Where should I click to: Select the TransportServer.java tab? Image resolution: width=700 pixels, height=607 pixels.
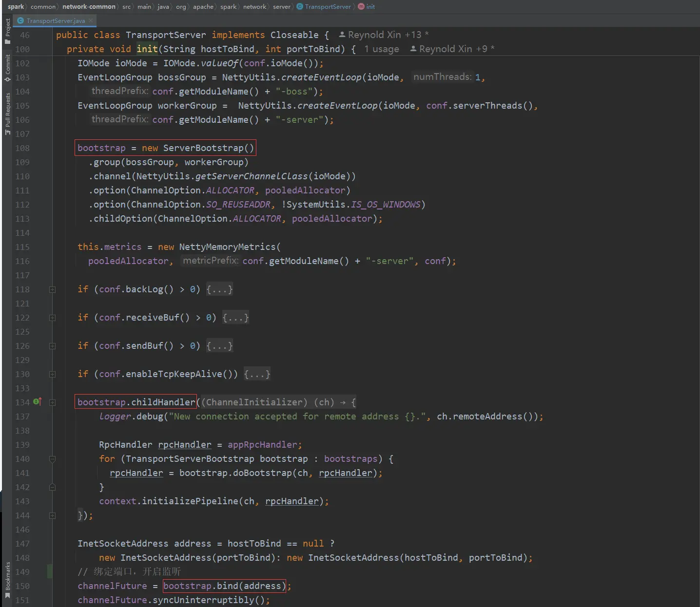pyautogui.click(x=55, y=20)
